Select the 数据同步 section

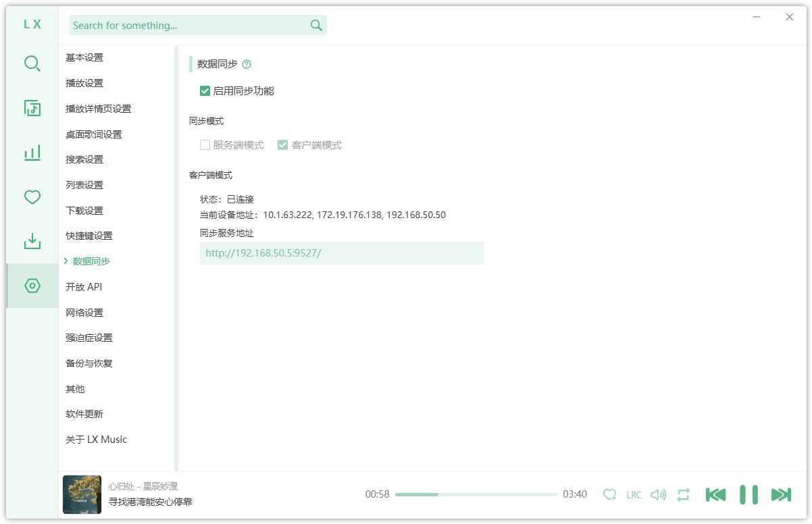click(x=91, y=261)
